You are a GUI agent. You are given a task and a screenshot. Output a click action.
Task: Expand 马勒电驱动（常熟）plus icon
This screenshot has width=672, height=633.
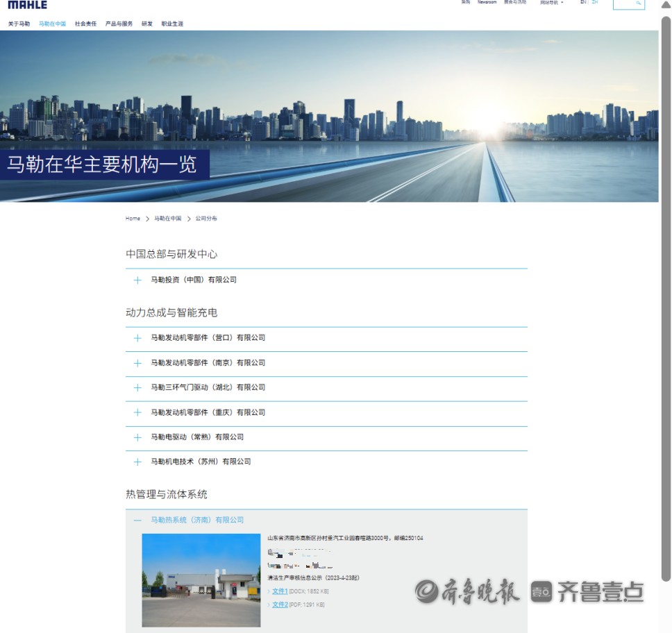(137, 437)
